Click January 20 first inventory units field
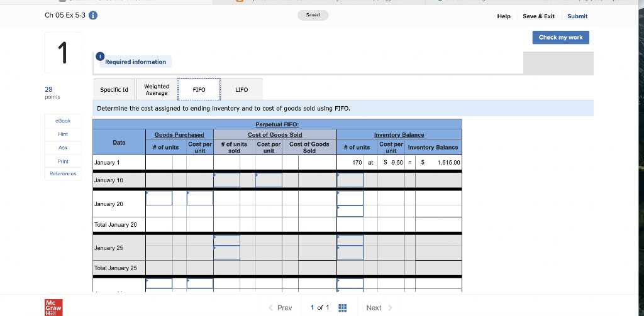 [x=350, y=199]
